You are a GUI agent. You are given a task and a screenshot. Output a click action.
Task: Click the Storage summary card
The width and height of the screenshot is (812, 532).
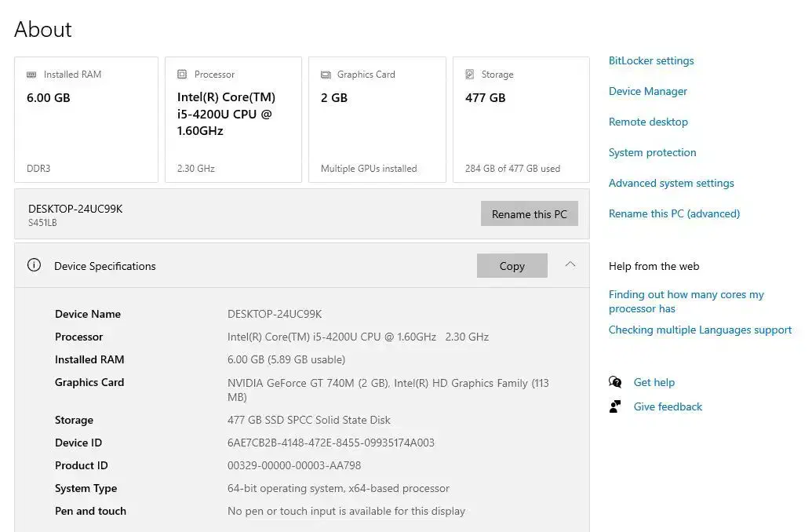pos(521,119)
